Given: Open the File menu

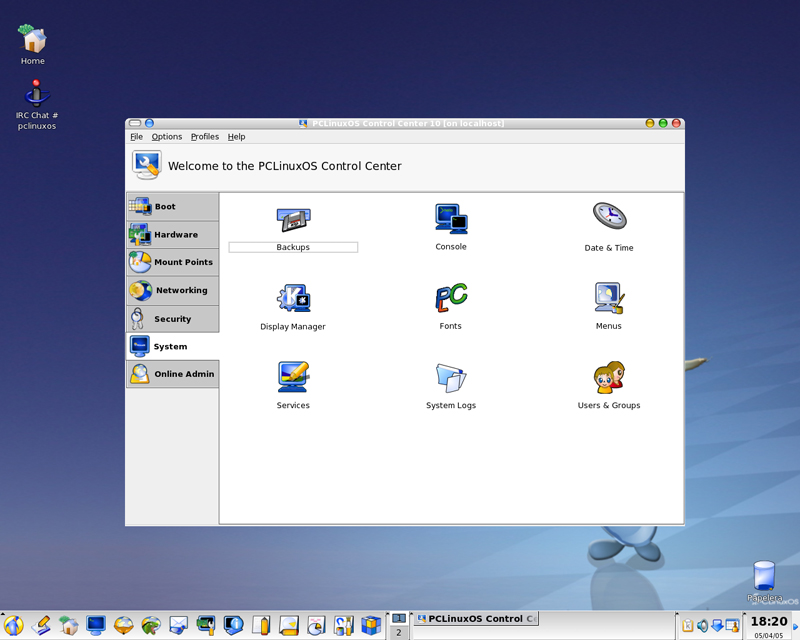Looking at the screenshot, I should (136, 137).
